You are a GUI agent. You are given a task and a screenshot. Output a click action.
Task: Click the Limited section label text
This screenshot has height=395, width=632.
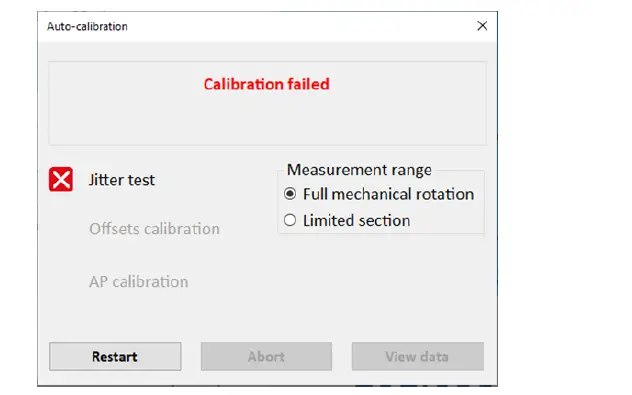pyautogui.click(x=356, y=220)
